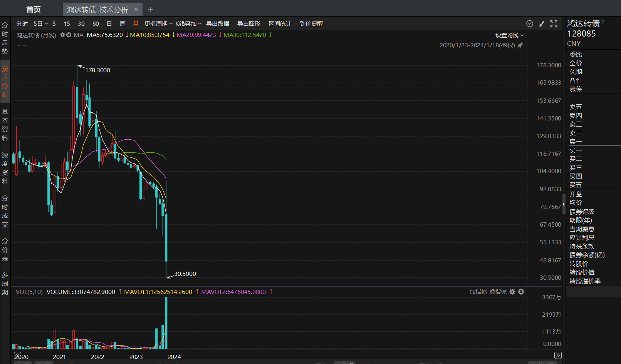Viewport: 621px width, 364px height.
Task: Select the 60-minute period
Action: (96, 24)
